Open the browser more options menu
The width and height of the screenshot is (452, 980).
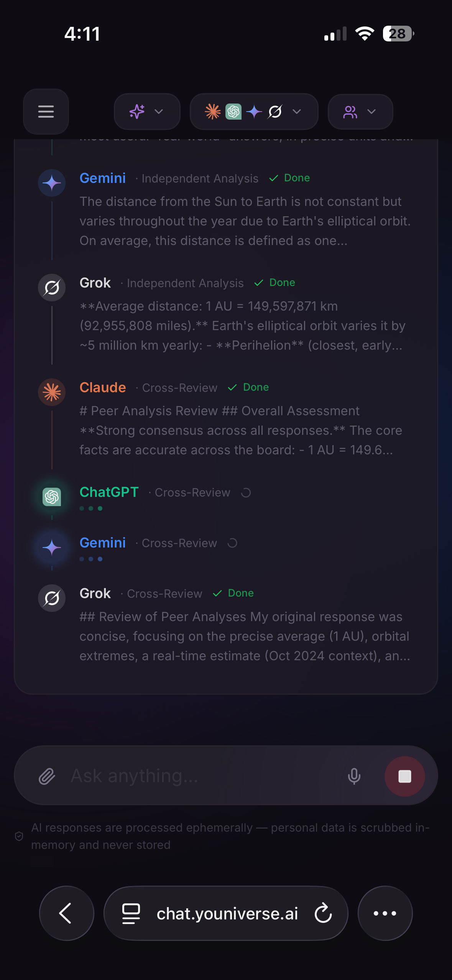(x=385, y=913)
